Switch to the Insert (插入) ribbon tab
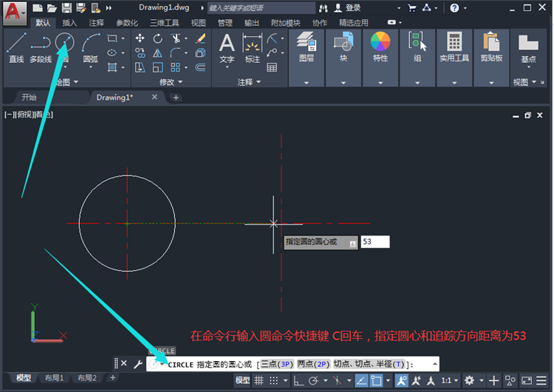This screenshot has height=392, width=554. [69, 23]
